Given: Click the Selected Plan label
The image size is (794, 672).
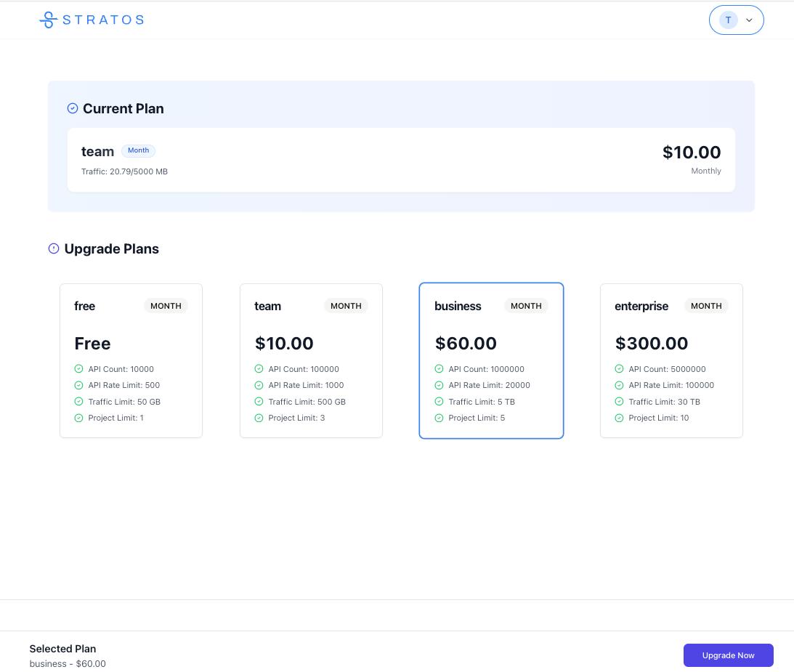Looking at the screenshot, I should click(62, 649).
